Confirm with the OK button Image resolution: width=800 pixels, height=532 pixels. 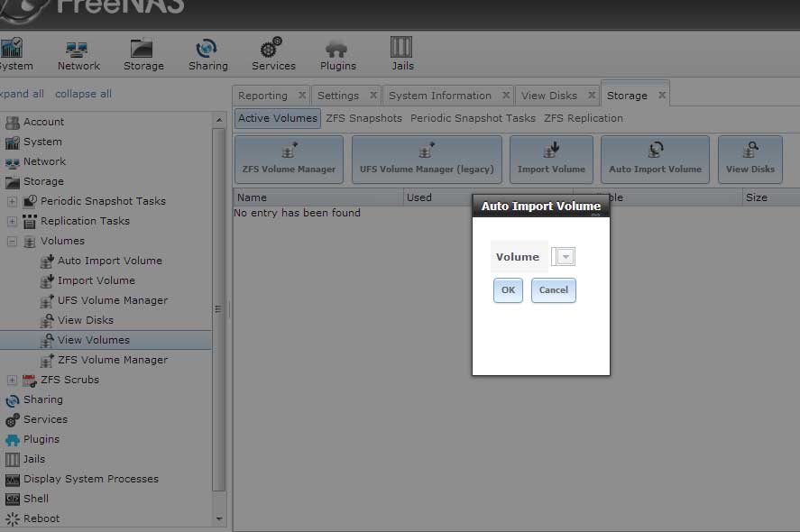pos(508,290)
